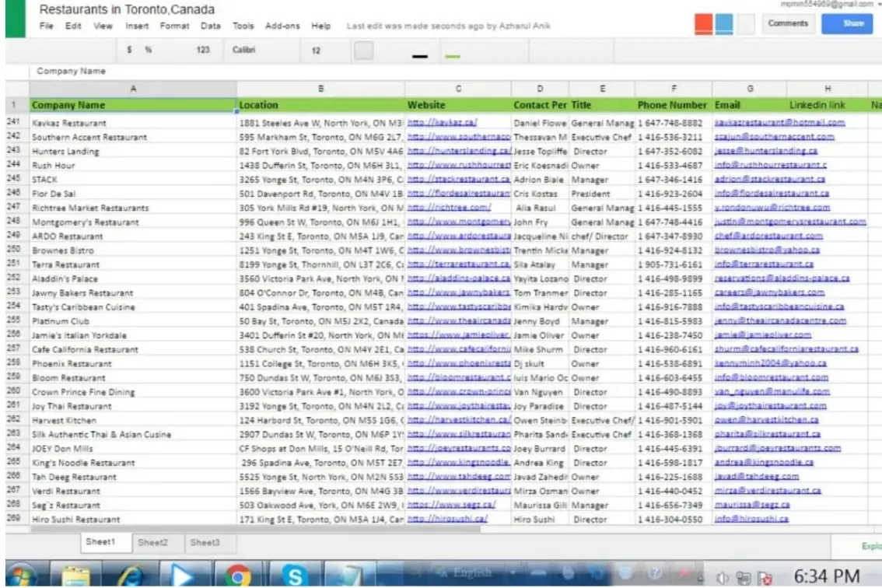The image size is (882, 588).
Task: Select row 250 header
Action: pyautogui.click(x=14, y=250)
